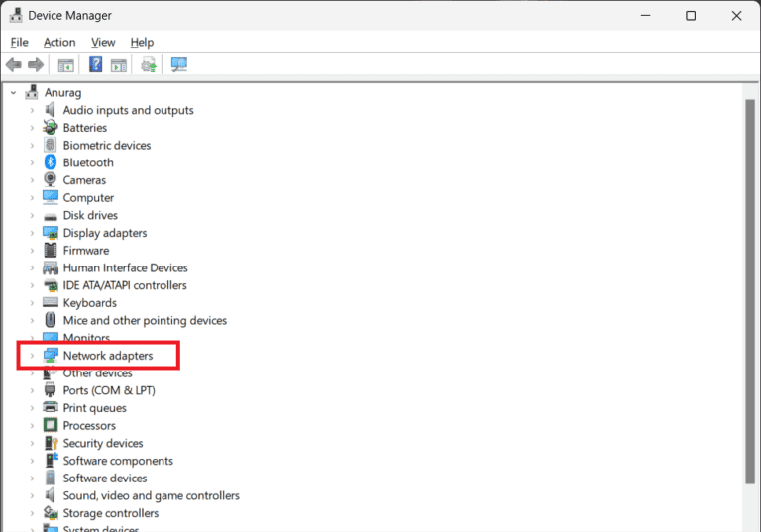Viewport: 761px width, 532px height.
Task: Select the Security devices label
Action: [x=103, y=443]
